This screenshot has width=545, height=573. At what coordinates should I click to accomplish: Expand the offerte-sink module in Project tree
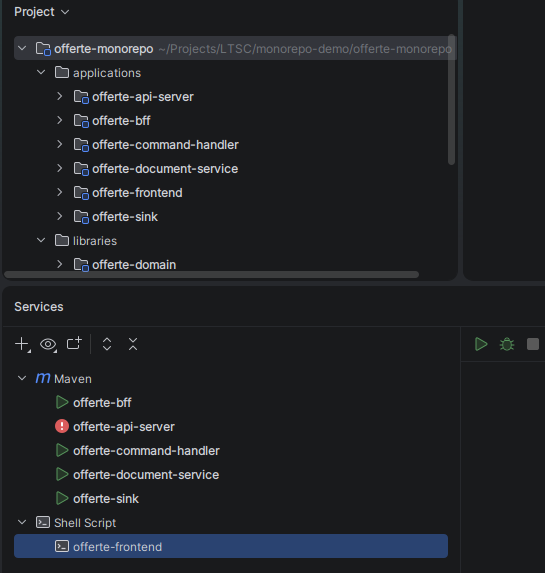coord(60,216)
